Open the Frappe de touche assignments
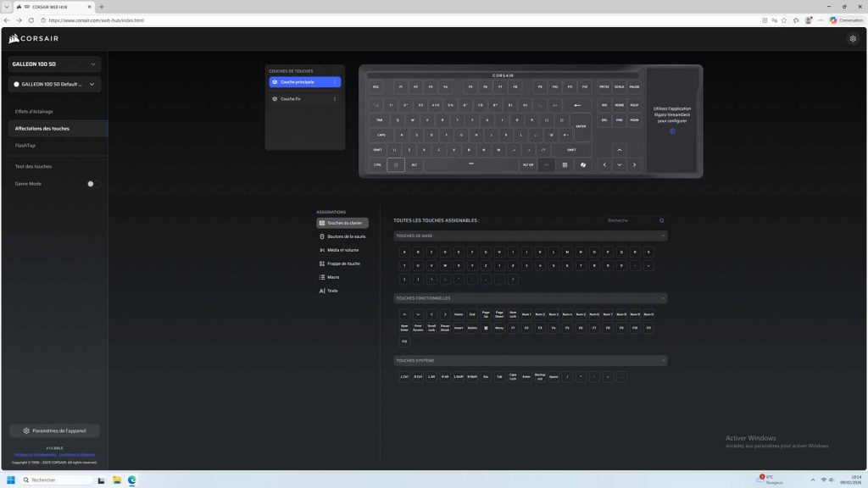 [x=342, y=263]
